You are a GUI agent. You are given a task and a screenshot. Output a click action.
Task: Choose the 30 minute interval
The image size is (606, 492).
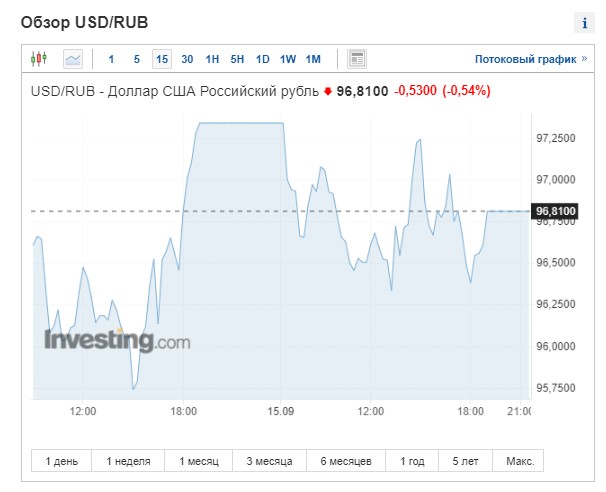click(187, 59)
